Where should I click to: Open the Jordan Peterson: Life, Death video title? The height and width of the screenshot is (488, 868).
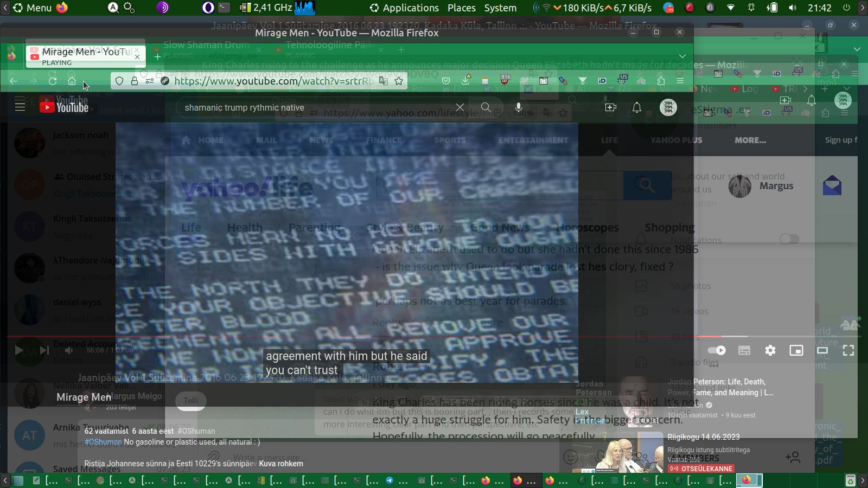(720, 387)
